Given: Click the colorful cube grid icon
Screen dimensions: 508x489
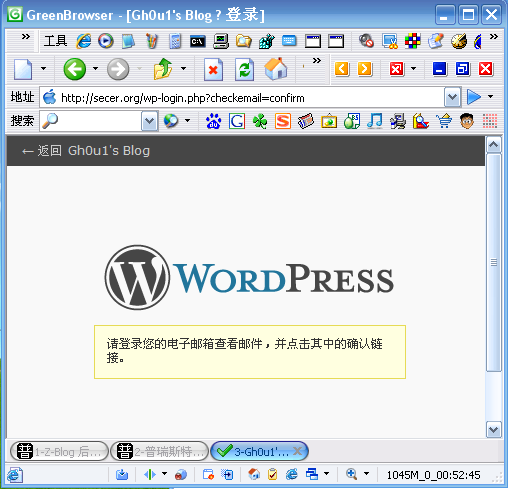Looking at the screenshot, I should pyautogui.click(x=412, y=41).
